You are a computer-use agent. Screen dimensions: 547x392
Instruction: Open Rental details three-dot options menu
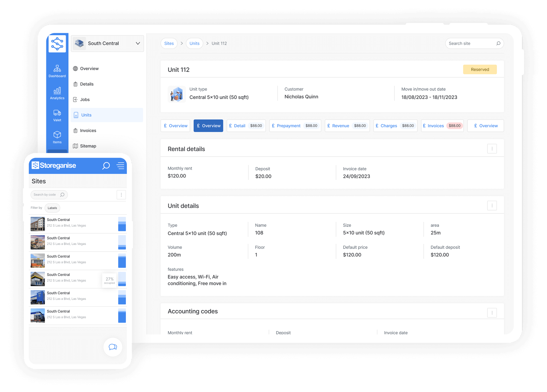[492, 149]
